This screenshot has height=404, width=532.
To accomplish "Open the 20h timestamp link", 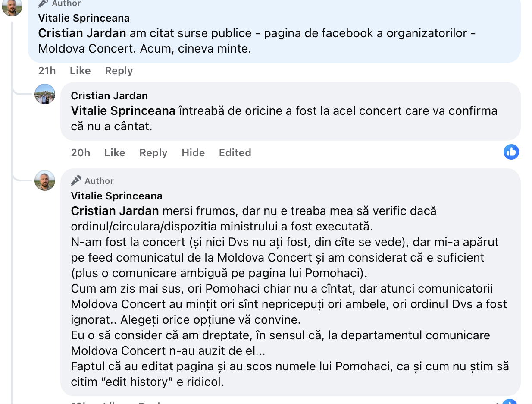I will [x=81, y=153].
